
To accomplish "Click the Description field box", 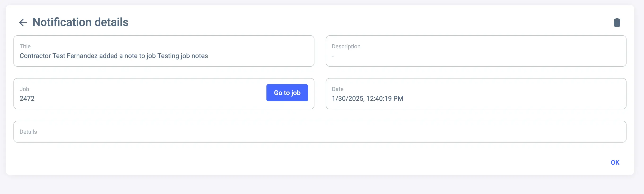I will [x=475, y=51].
